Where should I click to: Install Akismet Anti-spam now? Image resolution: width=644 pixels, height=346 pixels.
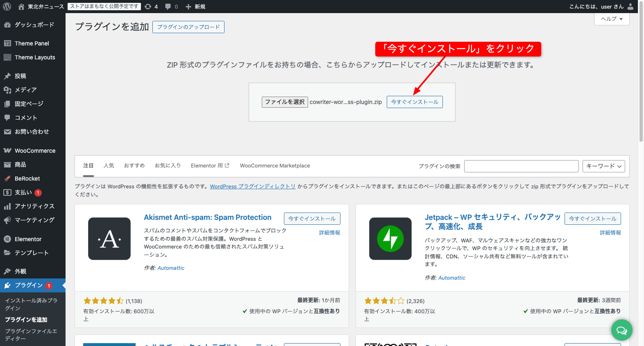312,219
